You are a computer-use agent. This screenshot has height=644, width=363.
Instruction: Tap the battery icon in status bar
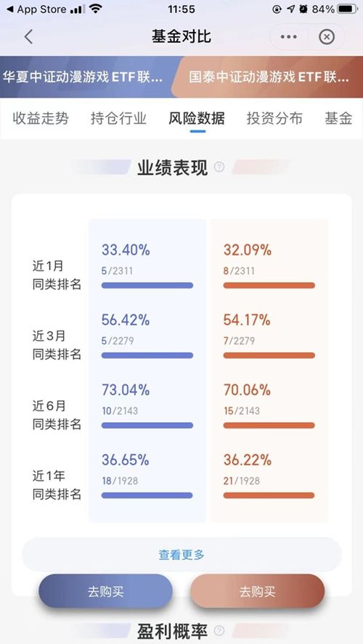click(x=347, y=9)
